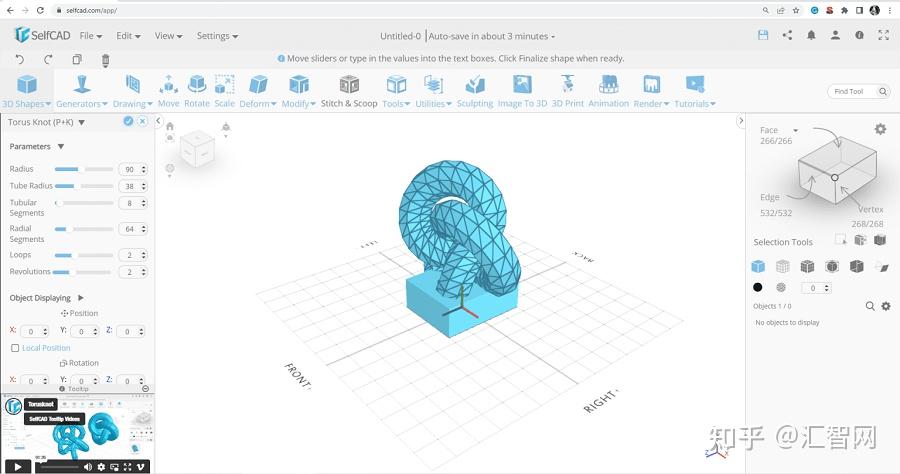
Task: Reset view with the home icon
Action: click(170, 126)
